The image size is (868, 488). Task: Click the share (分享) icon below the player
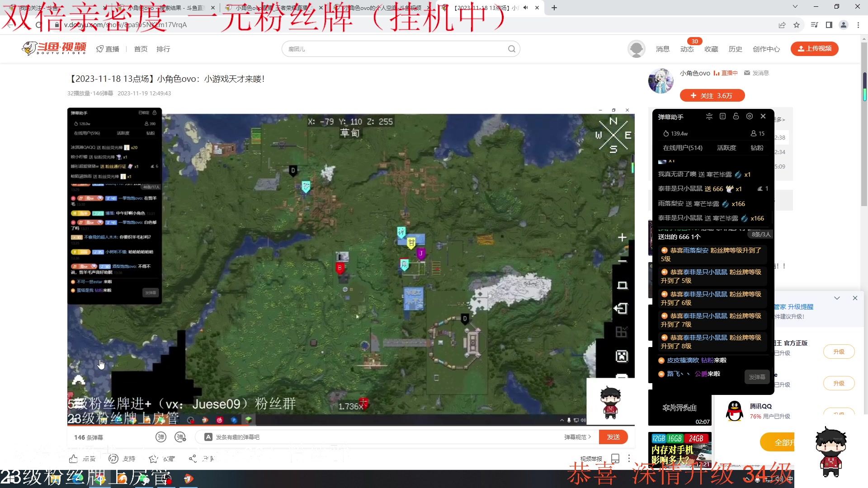pyautogui.click(x=192, y=459)
